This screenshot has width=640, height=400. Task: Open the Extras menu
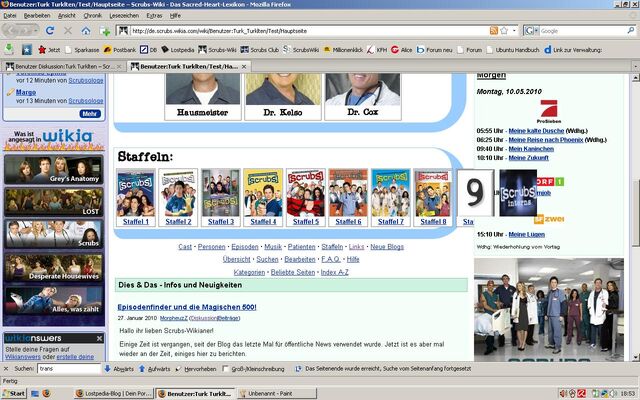pyautogui.click(x=154, y=16)
